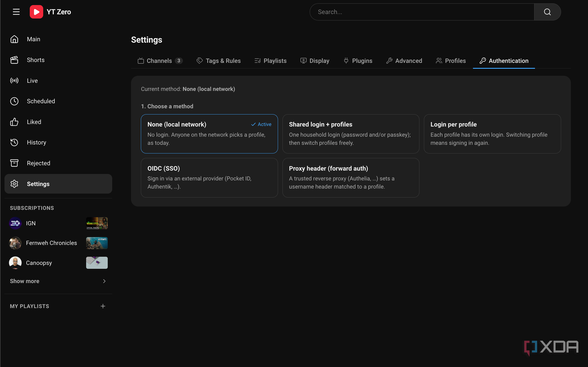This screenshot has width=588, height=367.
Task: Click into the Search input field
Action: [x=422, y=12]
